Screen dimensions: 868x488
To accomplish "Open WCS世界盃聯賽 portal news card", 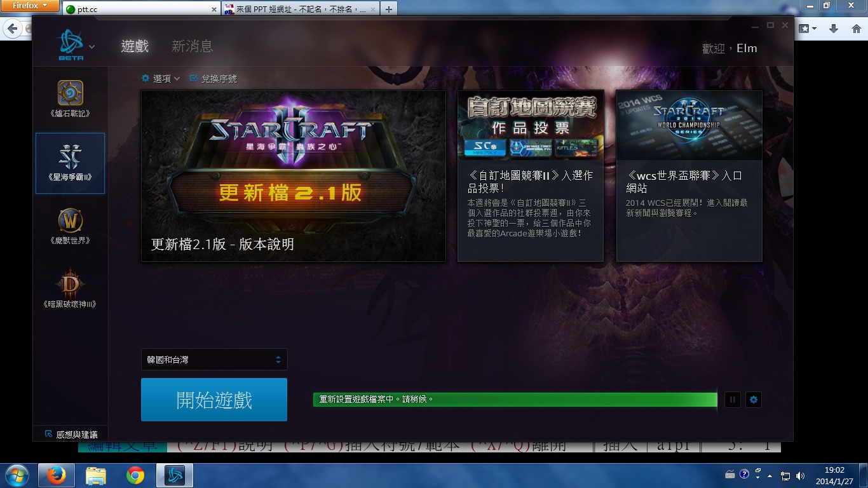I will 689,176.
